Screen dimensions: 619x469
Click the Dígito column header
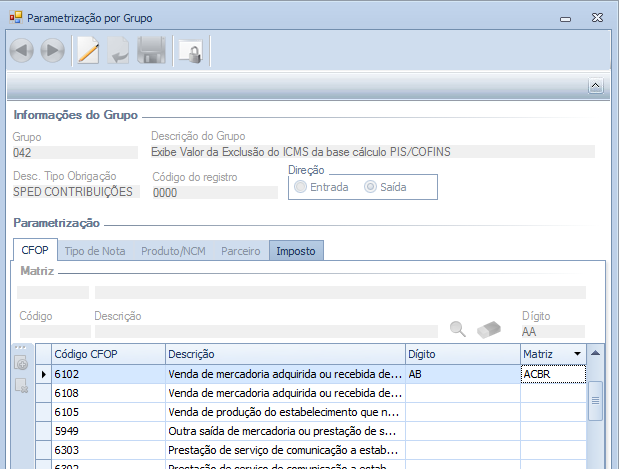click(463, 354)
